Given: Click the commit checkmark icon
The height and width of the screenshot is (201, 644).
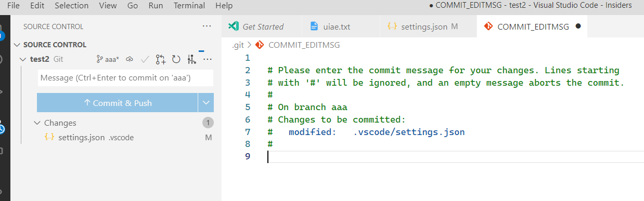Looking at the screenshot, I should tap(145, 59).
